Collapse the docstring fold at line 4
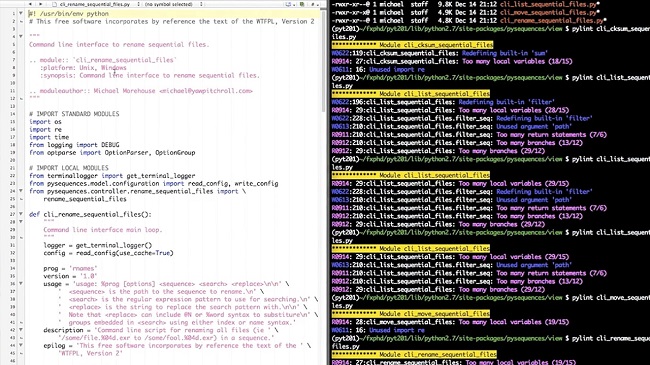 (x=21, y=36)
